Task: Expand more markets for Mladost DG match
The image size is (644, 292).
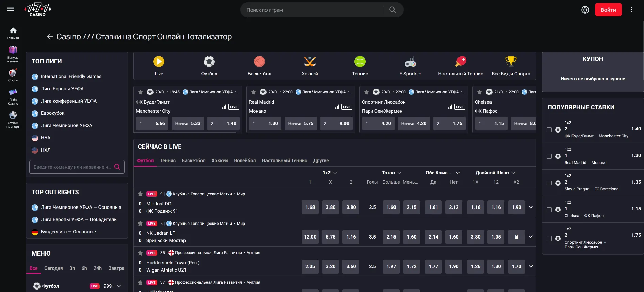Action: (530, 207)
